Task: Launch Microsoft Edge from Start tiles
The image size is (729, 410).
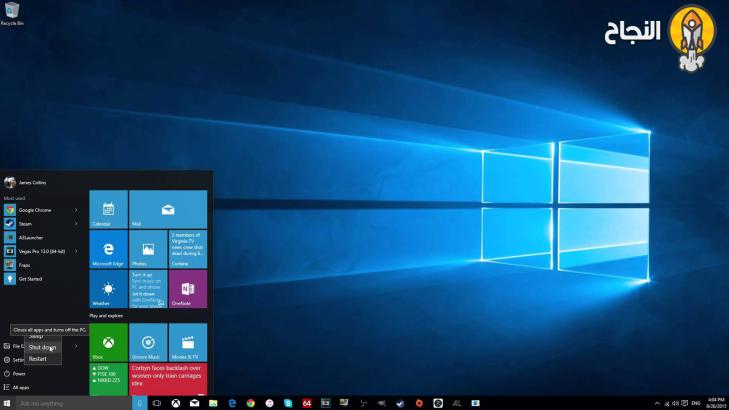Action: click(108, 249)
